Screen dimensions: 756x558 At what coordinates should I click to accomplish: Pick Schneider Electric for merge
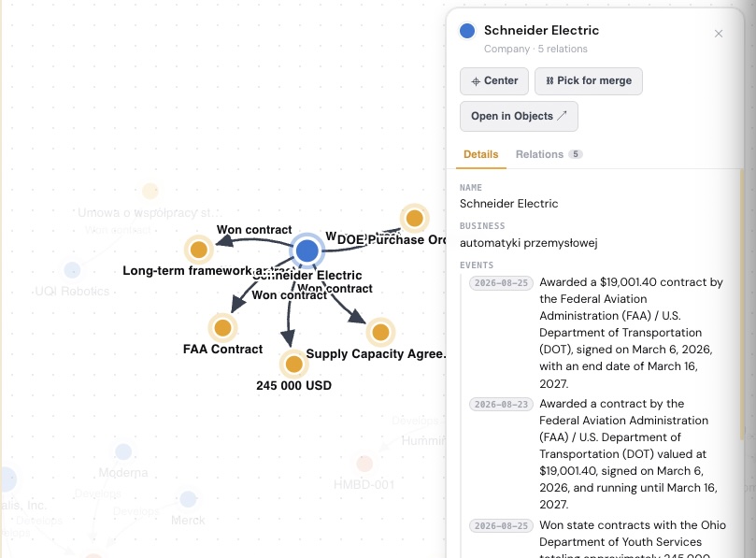coord(588,81)
